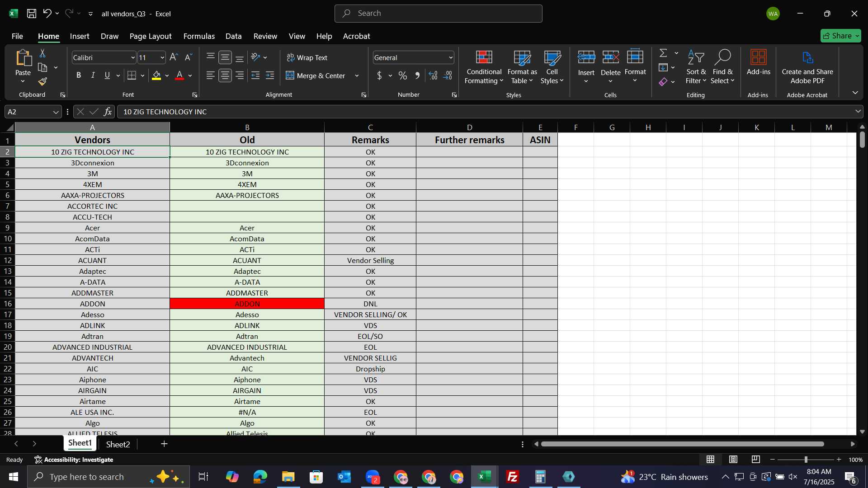Click Accessibility: Investigate in status bar
The height and width of the screenshot is (488, 868).
pyautogui.click(x=74, y=460)
